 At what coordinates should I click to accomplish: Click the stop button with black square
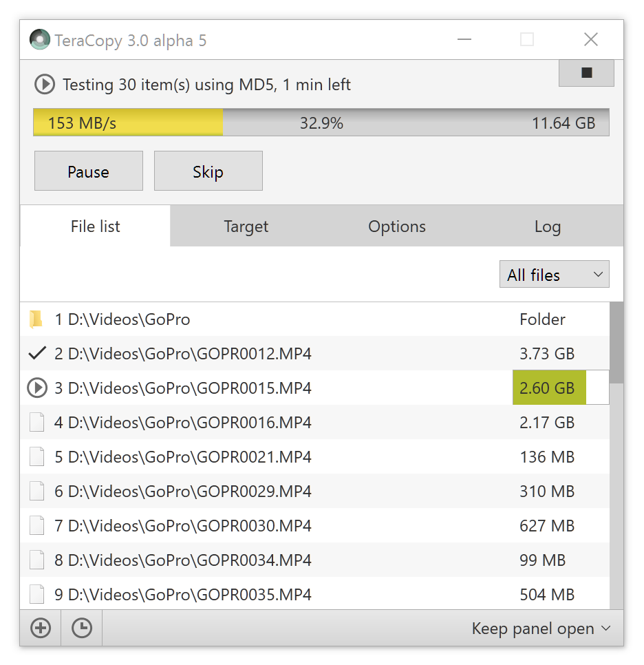point(586,73)
